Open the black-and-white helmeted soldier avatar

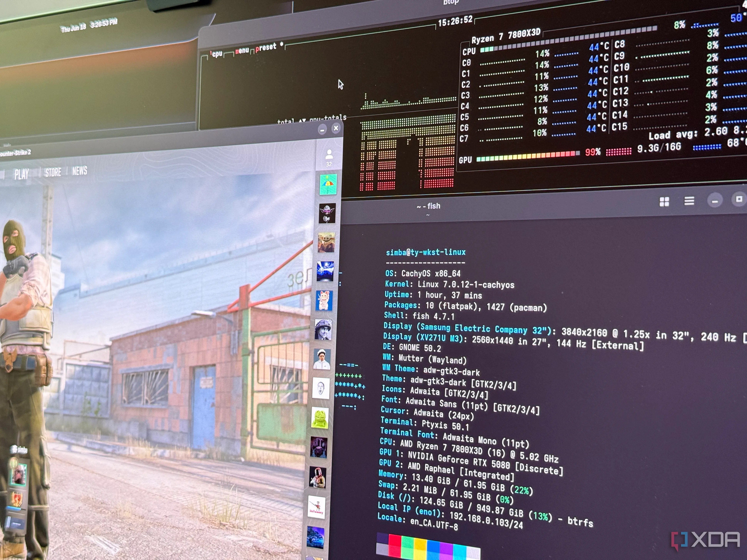[323, 329]
